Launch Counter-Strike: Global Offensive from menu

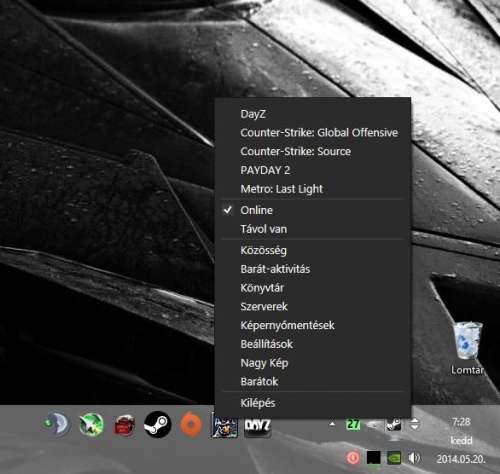[x=312, y=133]
